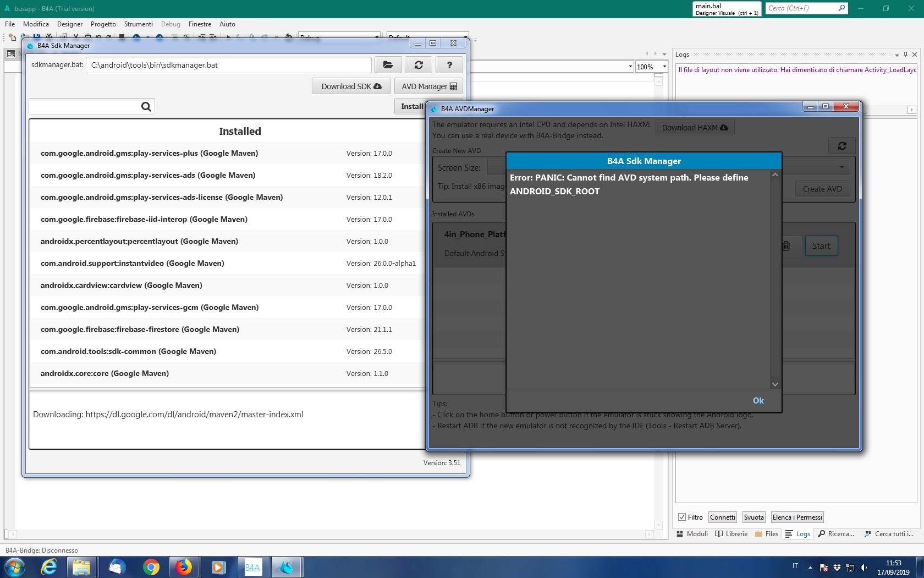This screenshot has width=924, height=578.
Task: Delete the 4in_Phone AVD with trash icon
Action: coord(786,246)
